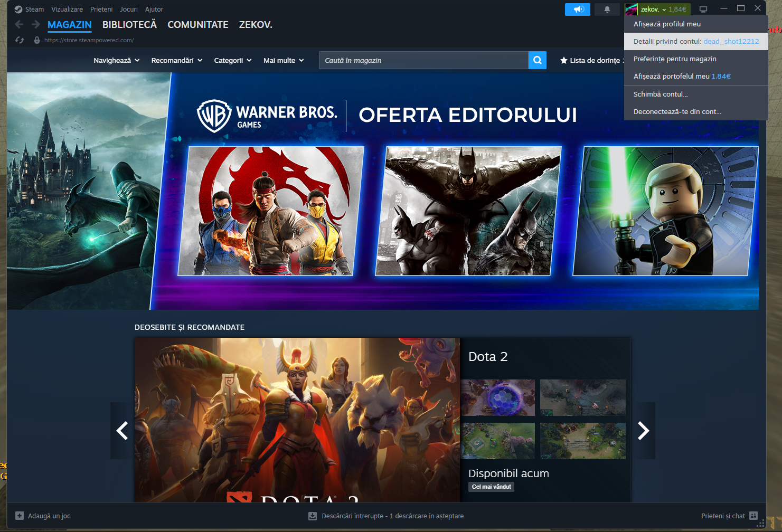Click the magnifier search button

(x=537, y=60)
